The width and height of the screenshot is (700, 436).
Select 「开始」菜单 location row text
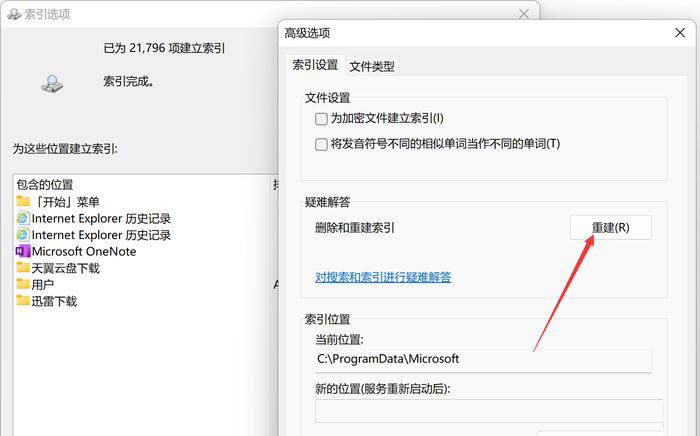66,202
